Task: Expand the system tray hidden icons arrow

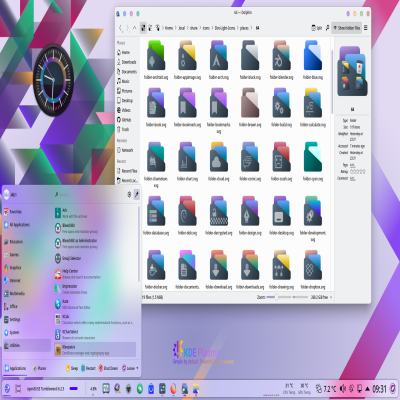Action: coord(368,389)
